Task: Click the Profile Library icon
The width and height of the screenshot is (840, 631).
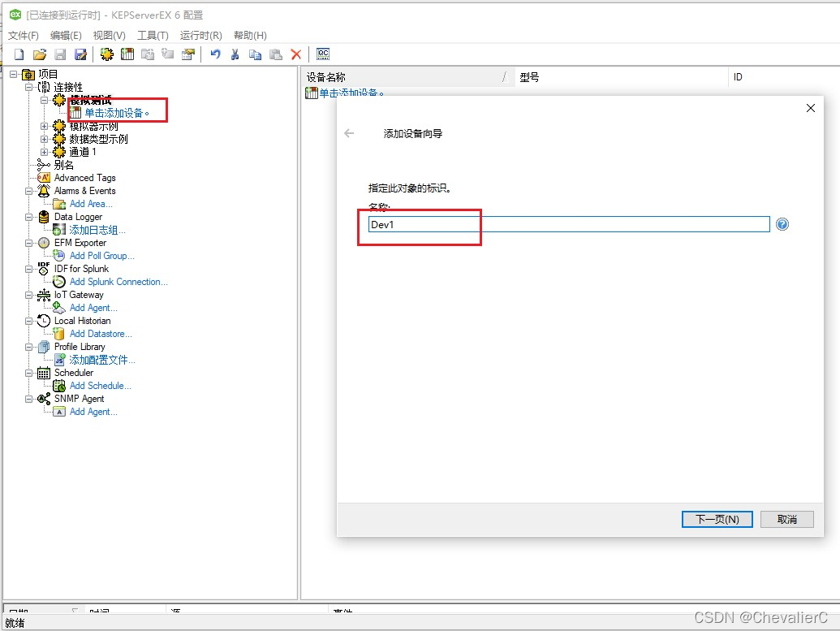Action: coord(44,347)
